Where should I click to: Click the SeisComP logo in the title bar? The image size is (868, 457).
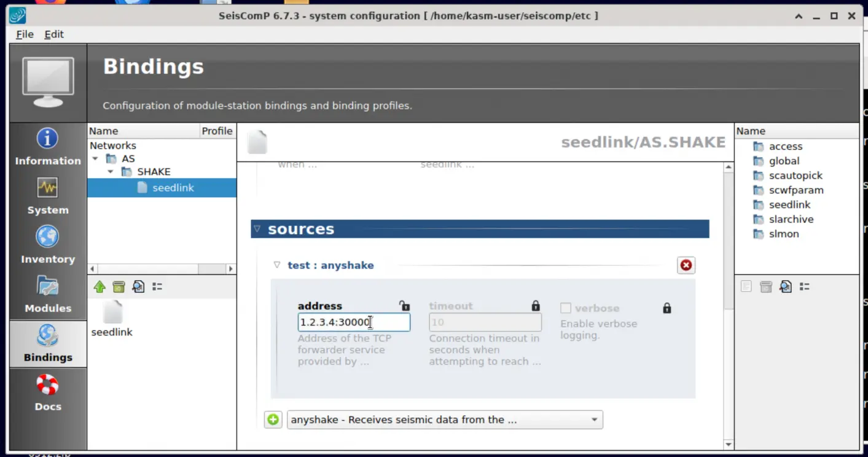18,16
